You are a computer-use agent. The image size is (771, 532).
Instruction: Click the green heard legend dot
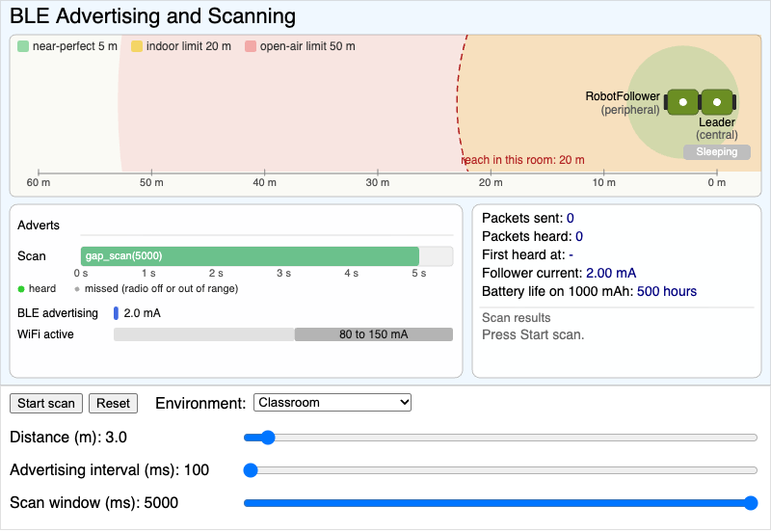(x=21, y=289)
